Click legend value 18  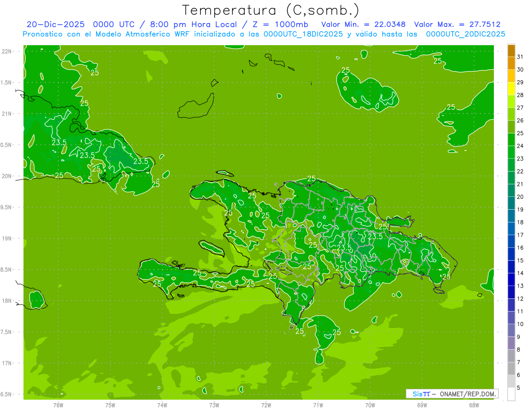520,222
